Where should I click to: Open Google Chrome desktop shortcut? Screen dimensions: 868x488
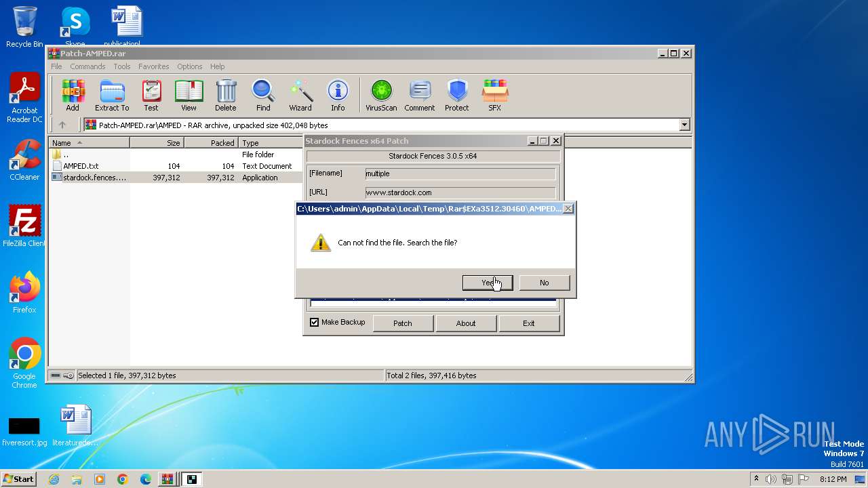point(24,363)
